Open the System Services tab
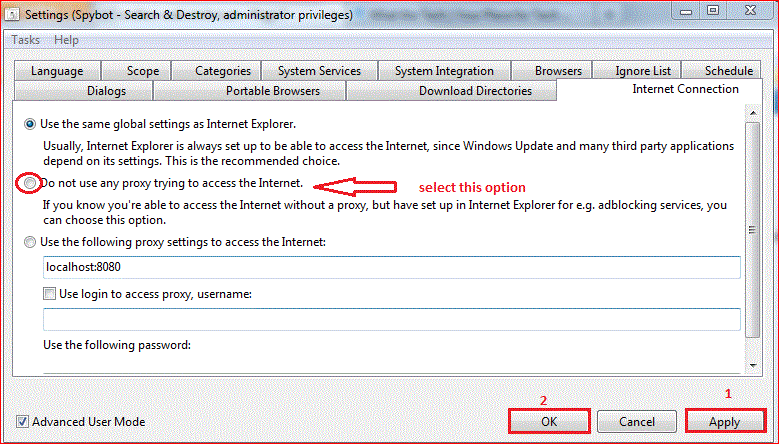 [319, 71]
